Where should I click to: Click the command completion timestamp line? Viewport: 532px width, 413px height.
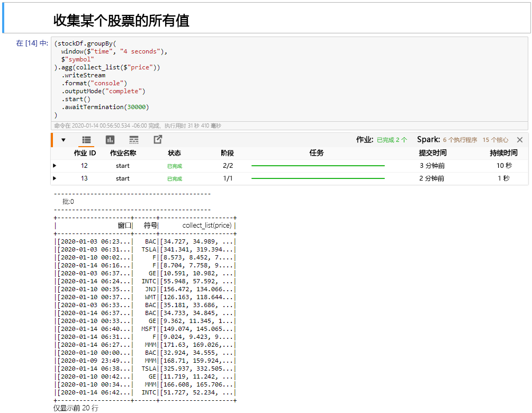click(138, 125)
